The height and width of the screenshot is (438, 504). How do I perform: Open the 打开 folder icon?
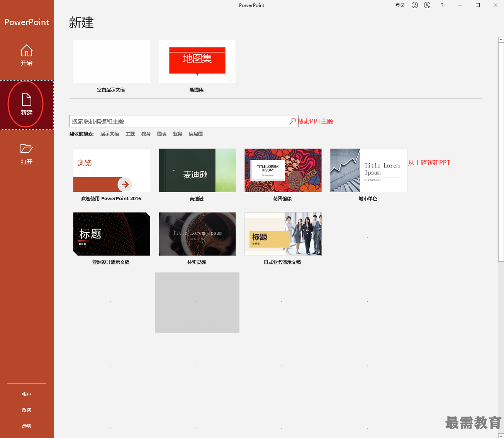(x=27, y=149)
